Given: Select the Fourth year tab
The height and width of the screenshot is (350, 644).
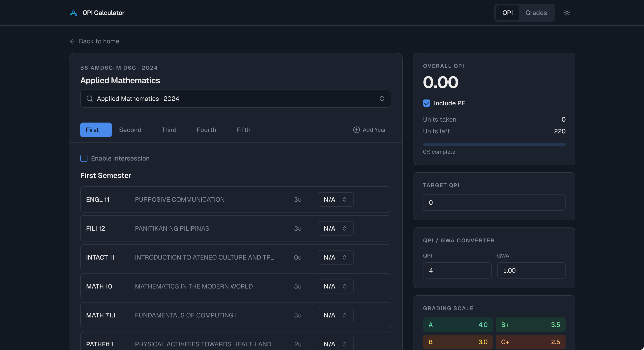Looking at the screenshot, I should tap(206, 130).
